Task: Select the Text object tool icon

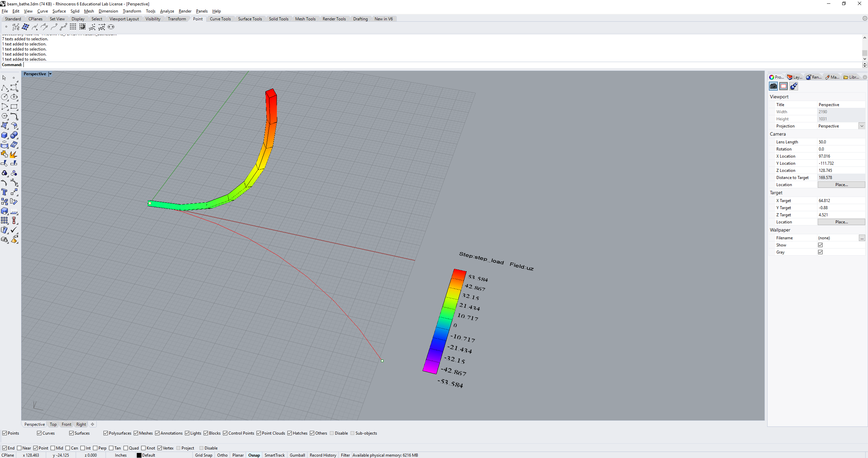Action: (x=4, y=192)
